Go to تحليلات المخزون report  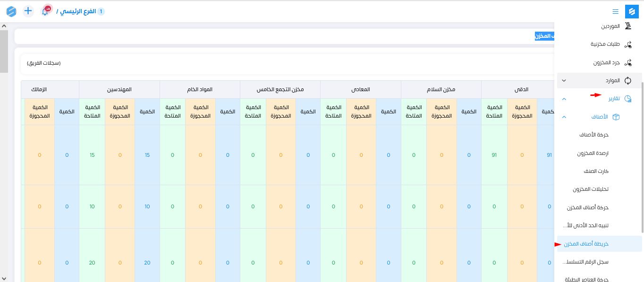590,189
